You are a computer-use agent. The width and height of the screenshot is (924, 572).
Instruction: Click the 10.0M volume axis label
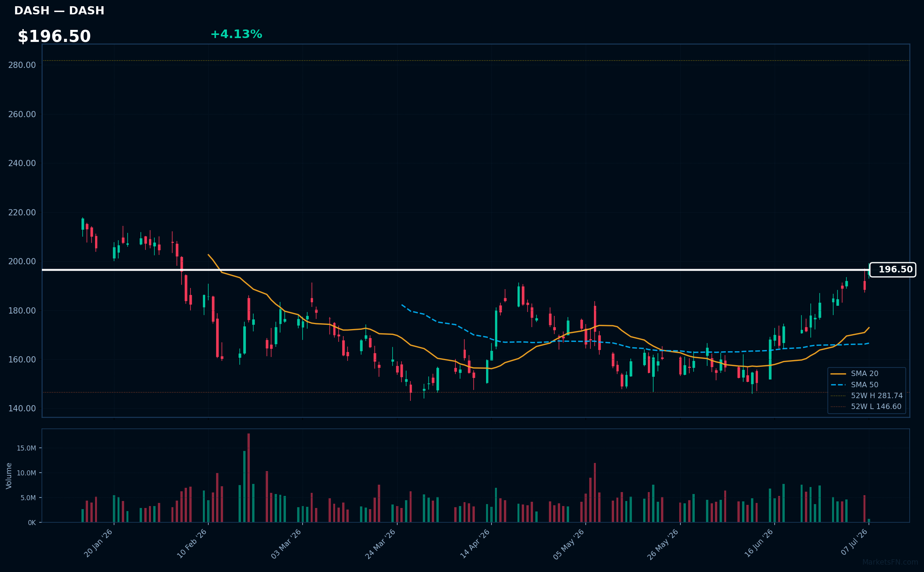click(26, 473)
